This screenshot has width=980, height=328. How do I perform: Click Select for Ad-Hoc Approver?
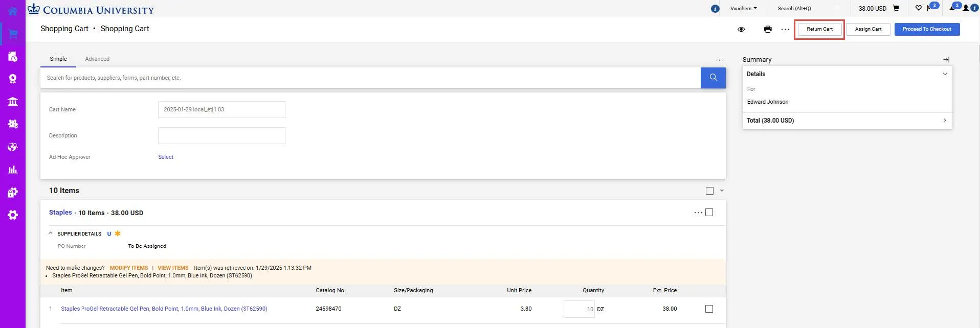click(166, 157)
